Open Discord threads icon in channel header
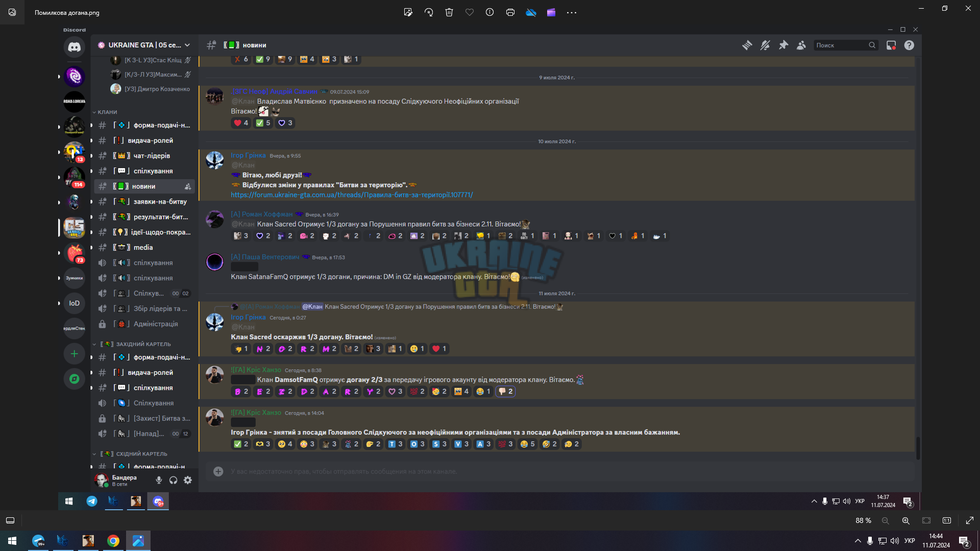Screen dimensions: 980x551 [x=747, y=45]
